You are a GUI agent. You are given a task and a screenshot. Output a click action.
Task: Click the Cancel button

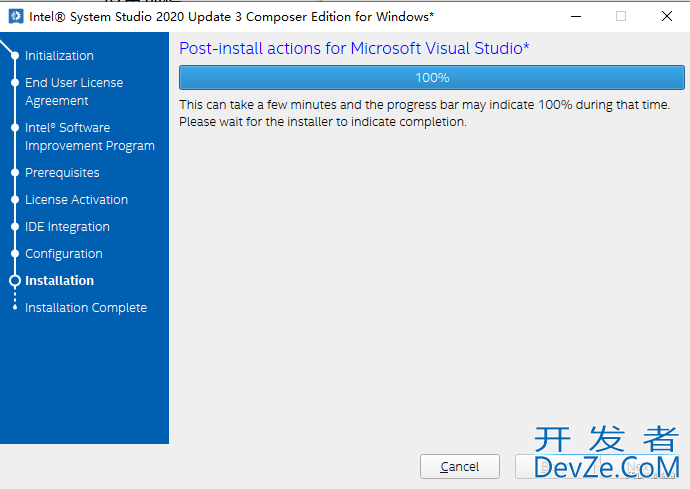tap(459, 466)
